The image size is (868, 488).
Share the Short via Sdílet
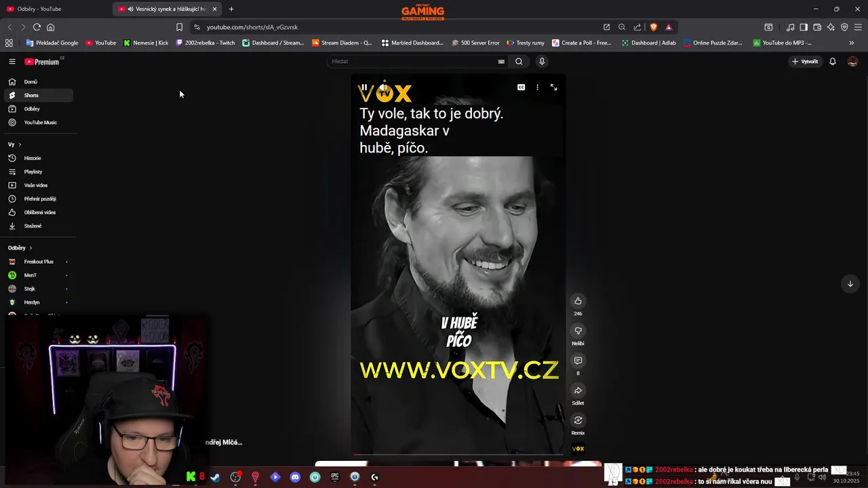578,390
